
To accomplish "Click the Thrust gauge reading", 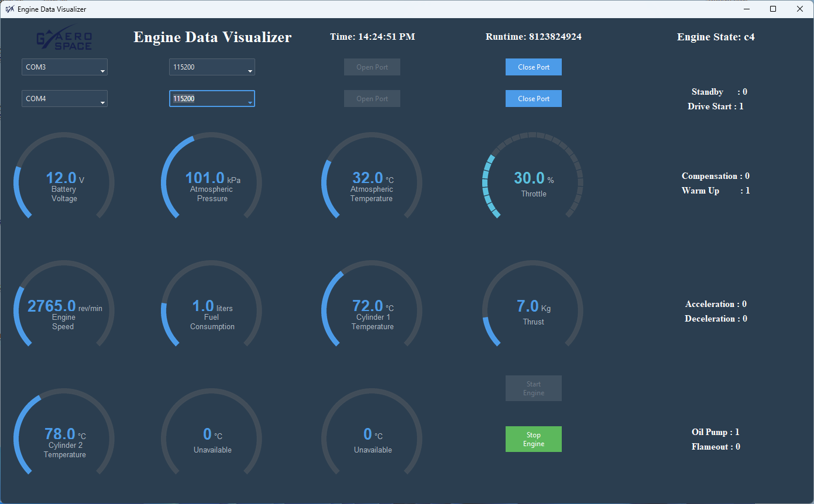I will click(533, 310).
